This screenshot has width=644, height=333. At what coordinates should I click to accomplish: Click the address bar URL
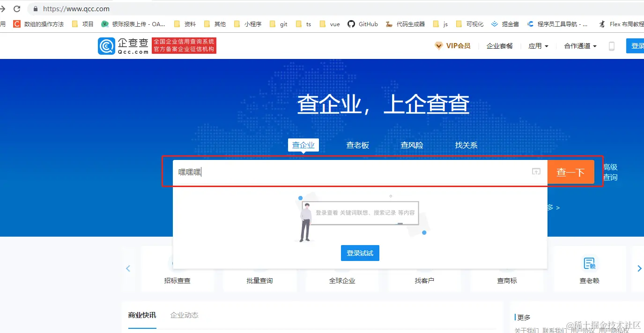point(76,9)
